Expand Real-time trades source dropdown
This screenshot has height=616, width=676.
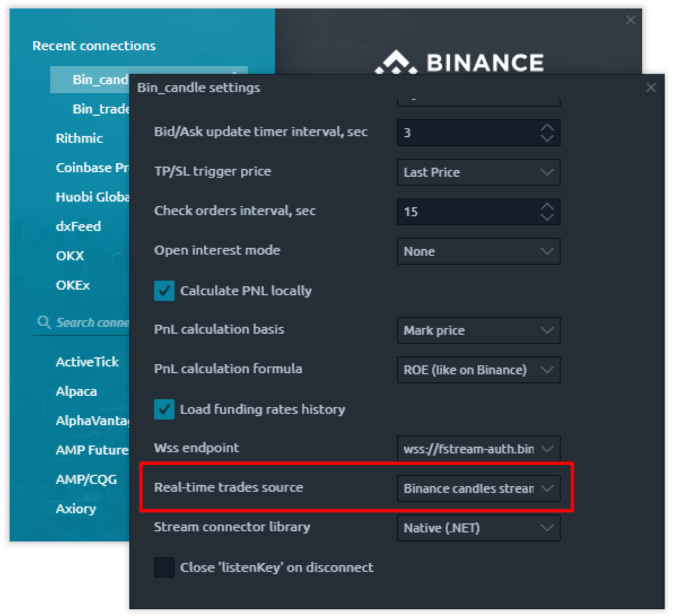[478, 488]
